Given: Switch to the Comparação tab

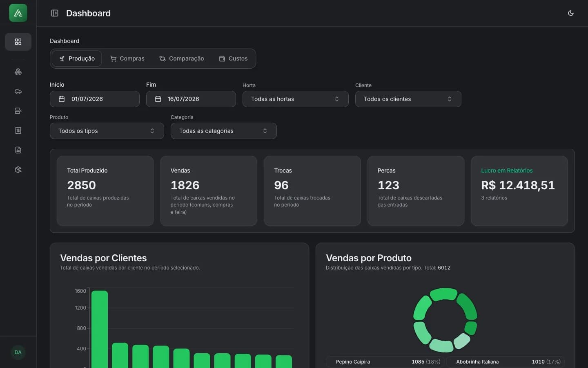Looking at the screenshot, I should [x=182, y=58].
